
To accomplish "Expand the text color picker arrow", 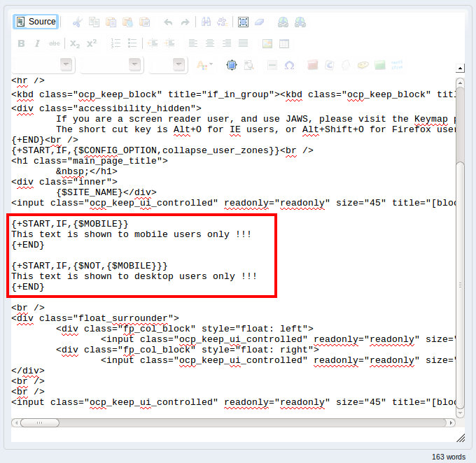I will coord(209,65).
